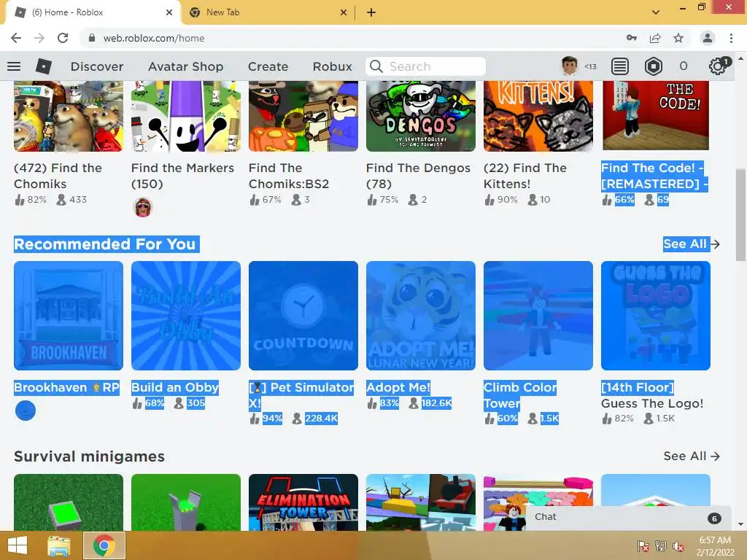Open Find The Dengos (78) title
This screenshot has height=560, width=747.
(418, 176)
